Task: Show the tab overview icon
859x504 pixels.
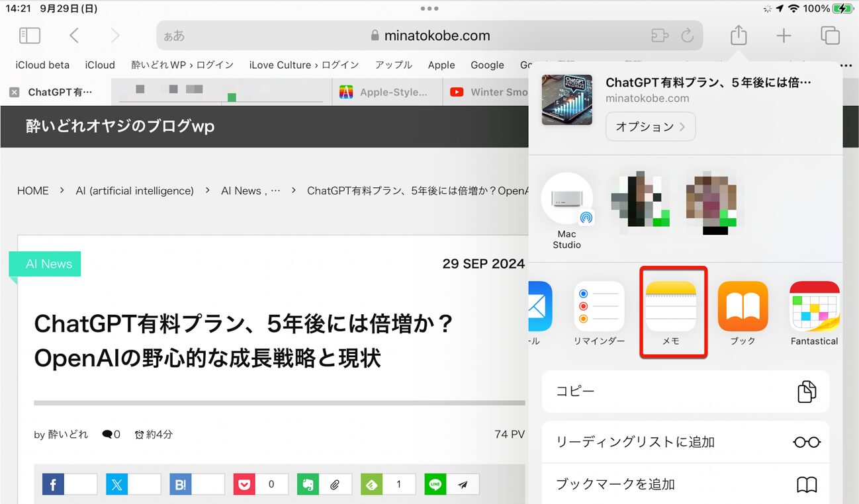Action: coord(830,35)
